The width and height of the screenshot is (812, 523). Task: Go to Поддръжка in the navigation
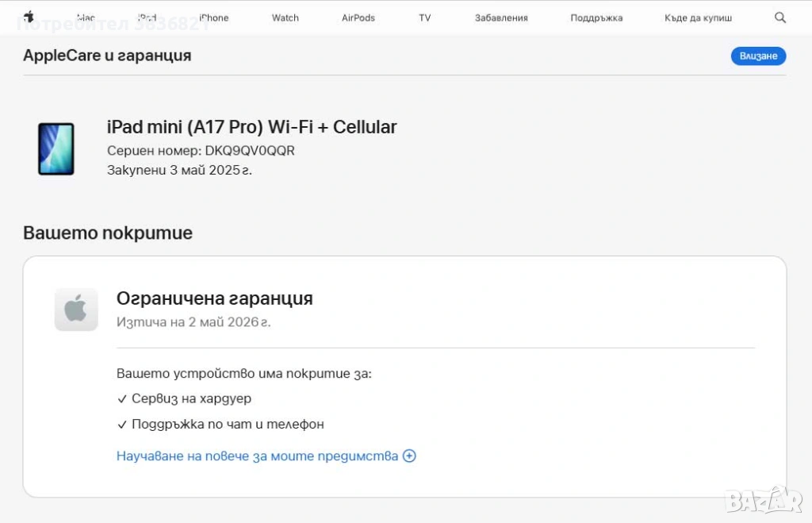pyautogui.click(x=596, y=17)
